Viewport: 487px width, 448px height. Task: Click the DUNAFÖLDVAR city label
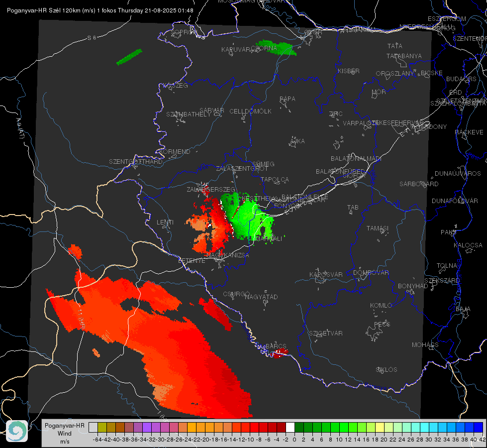tap(455, 201)
